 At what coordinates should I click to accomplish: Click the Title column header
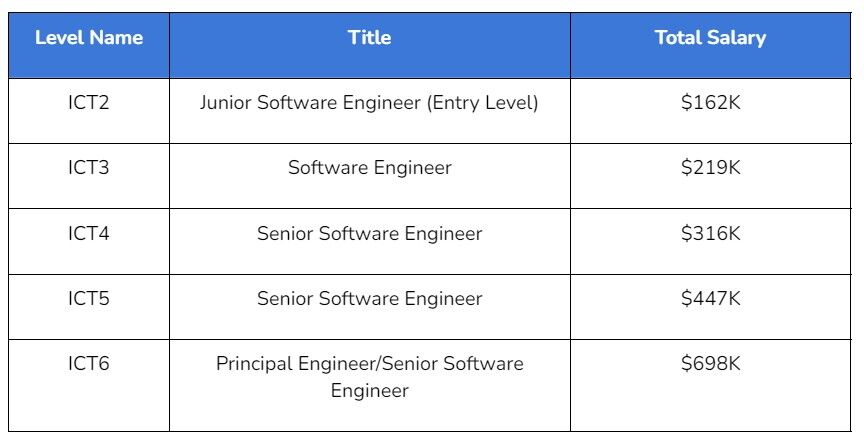(x=369, y=39)
